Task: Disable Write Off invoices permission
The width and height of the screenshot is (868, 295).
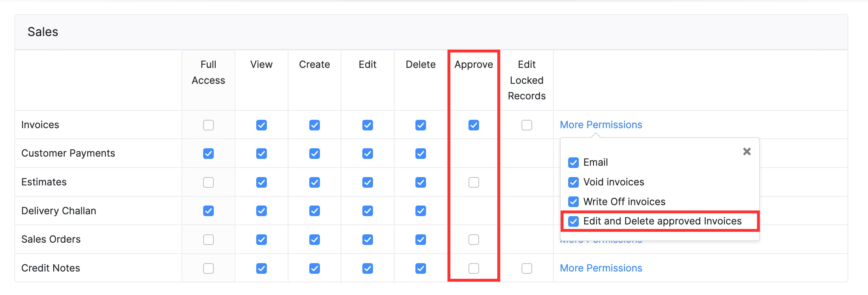Action: [573, 202]
